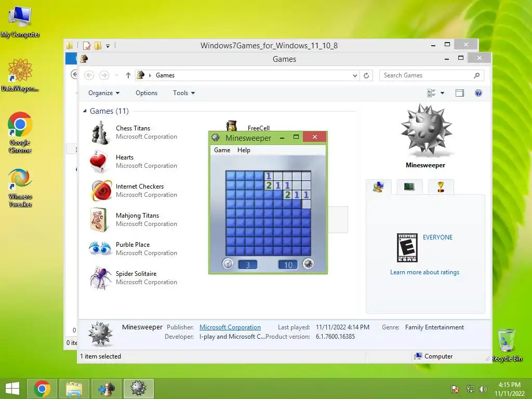
Task: Click the Forward navigation arrow in Games
Action: [104, 75]
